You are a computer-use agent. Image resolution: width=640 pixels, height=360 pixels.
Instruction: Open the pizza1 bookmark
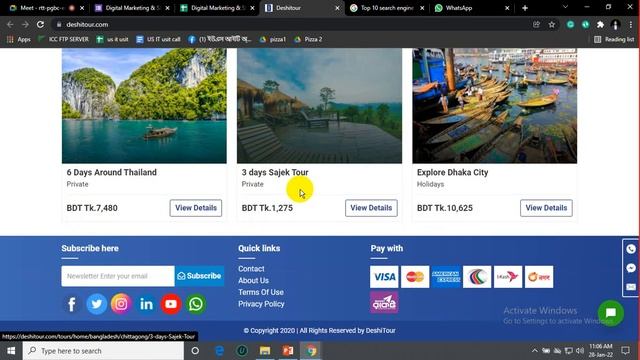tap(273, 39)
